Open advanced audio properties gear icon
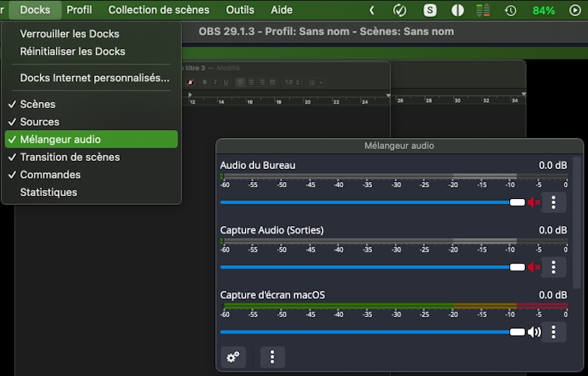588x376 pixels. coord(233,357)
